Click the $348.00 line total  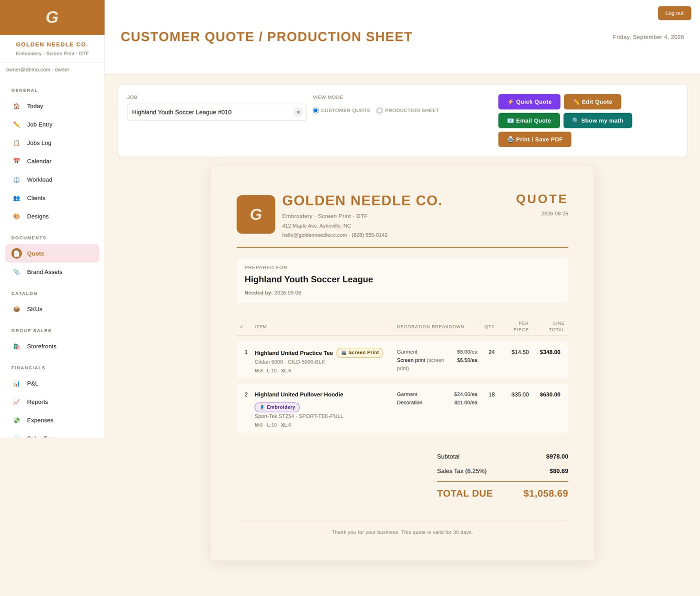(x=550, y=352)
